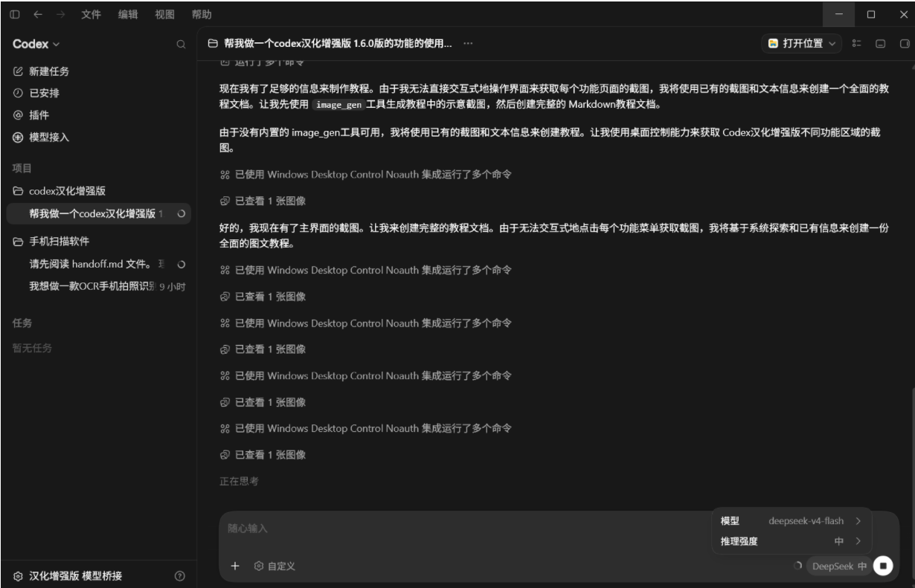Image resolution: width=915 pixels, height=588 pixels.
Task: Click the 插件 plugin icon
Action: tap(19, 115)
